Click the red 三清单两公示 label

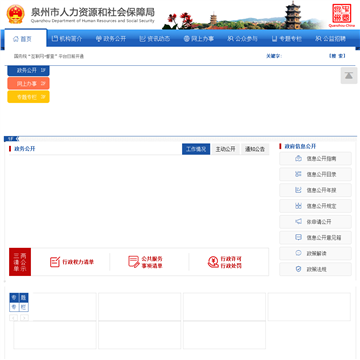(x=20, y=262)
